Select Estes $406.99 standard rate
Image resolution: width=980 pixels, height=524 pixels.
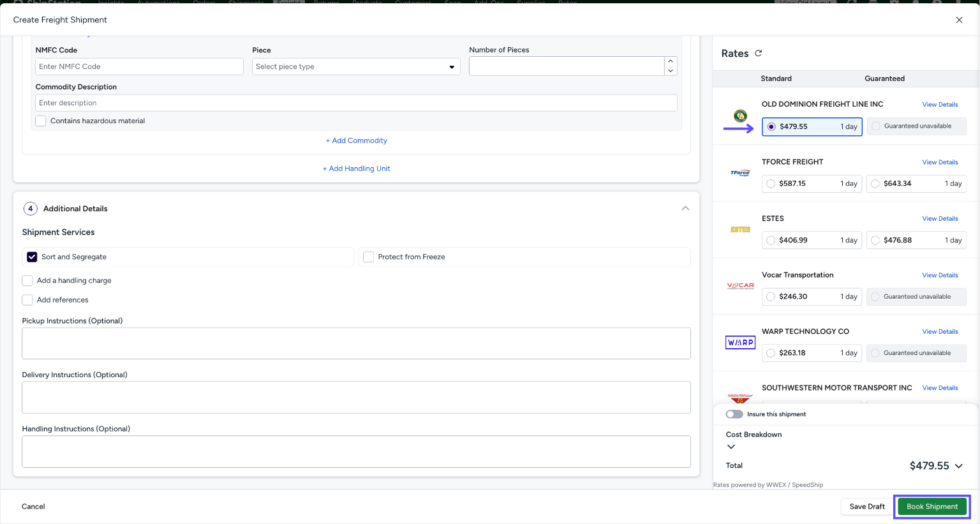pyautogui.click(x=812, y=240)
